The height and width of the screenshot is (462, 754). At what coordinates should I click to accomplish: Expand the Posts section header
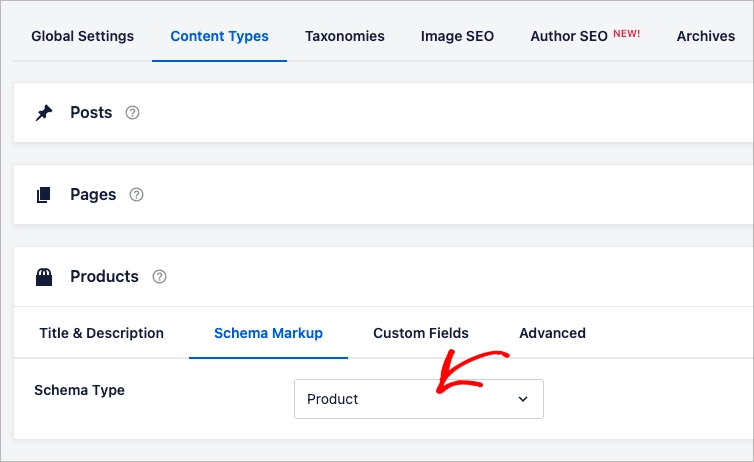(x=383, y=112)
